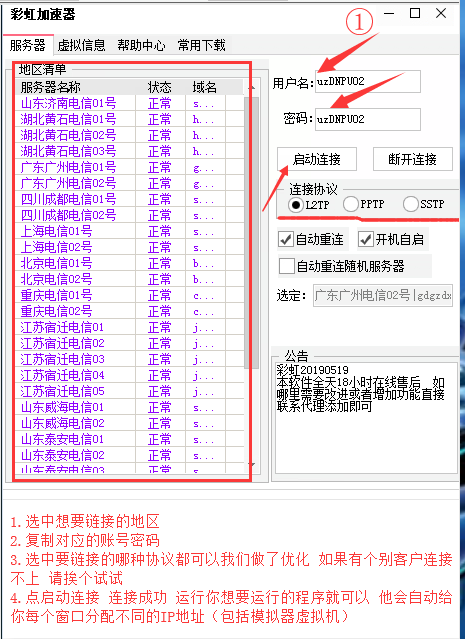Switch to the 虚拟信息 tab

pyautogui.click(x=82, y=45)
